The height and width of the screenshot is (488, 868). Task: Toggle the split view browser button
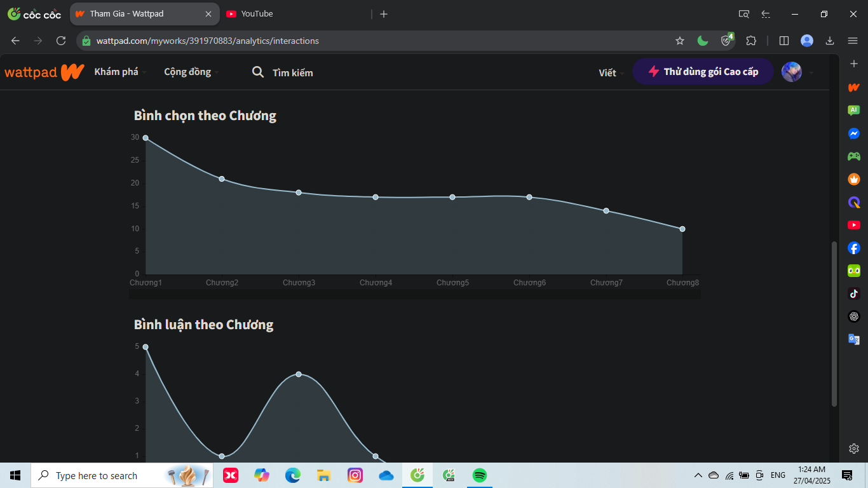(x=784, y=41)
